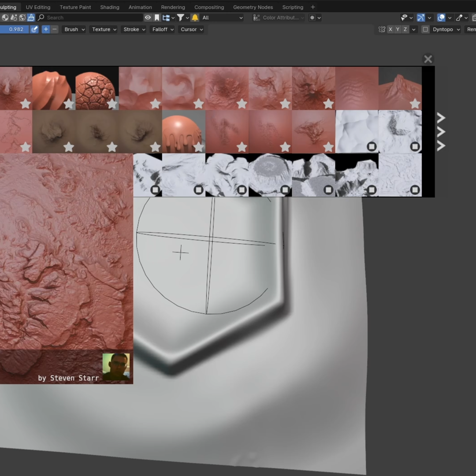The width and height of the screenshot is (476, 476).
Task: Click the eye icon in the asset browser header
Action: coord(148,17)
